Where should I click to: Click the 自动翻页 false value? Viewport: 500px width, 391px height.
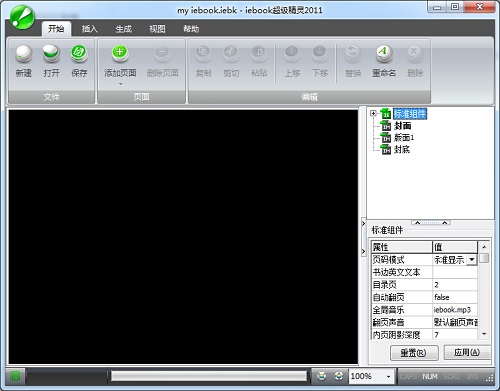coord(455,297)
